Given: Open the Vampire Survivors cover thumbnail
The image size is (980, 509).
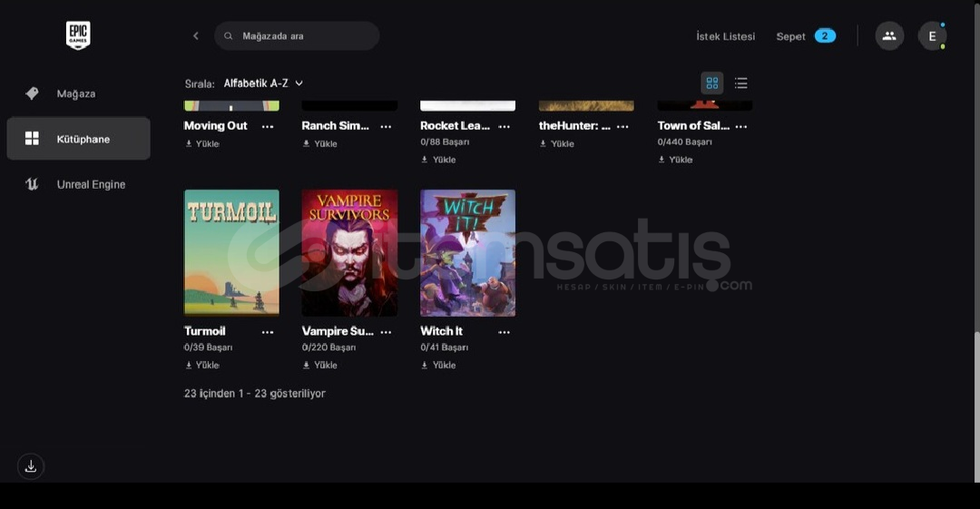Looking at the screenshot, I should pyautogui.click(x=349, y=252).
